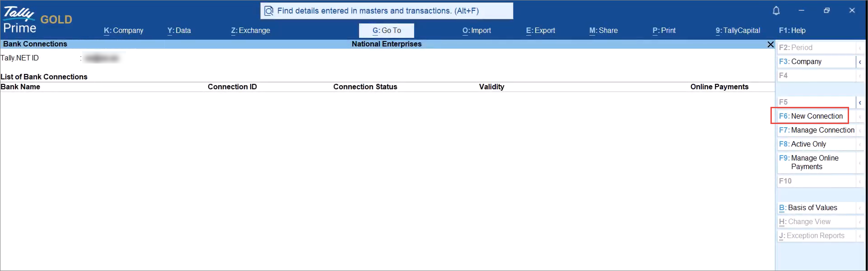Viewport: 868px width, 271px height.
Task: Click the Bank Connections title text
Action: (x=35, y=44)
